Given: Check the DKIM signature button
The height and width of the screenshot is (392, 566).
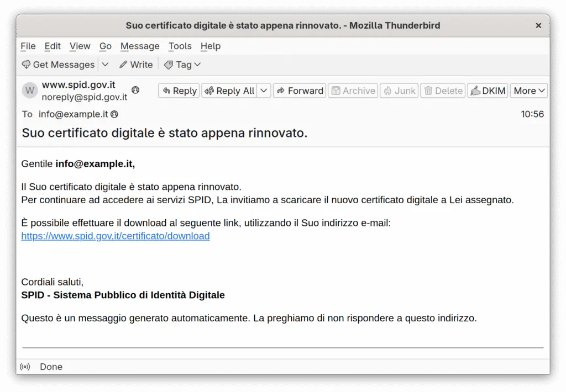Looking at the screenshot, I should (488, 91).
